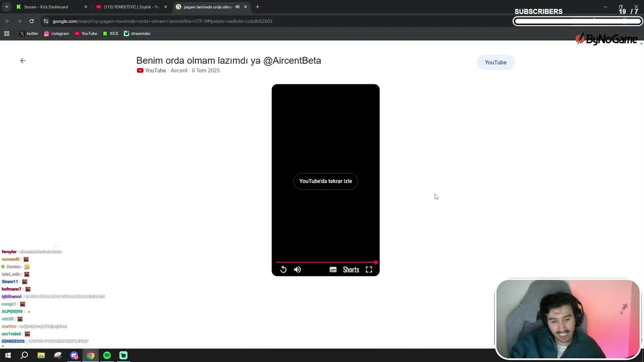Mute the tab via its audio speaker icon
Image resolution: width=644 pixels, height=362 pixels.
[237, 7]
